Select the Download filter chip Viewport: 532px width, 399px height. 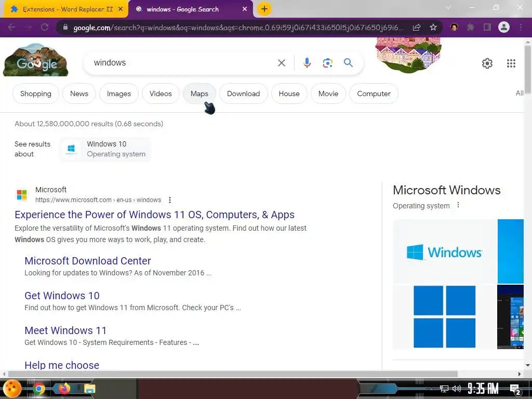click(243, 94)
